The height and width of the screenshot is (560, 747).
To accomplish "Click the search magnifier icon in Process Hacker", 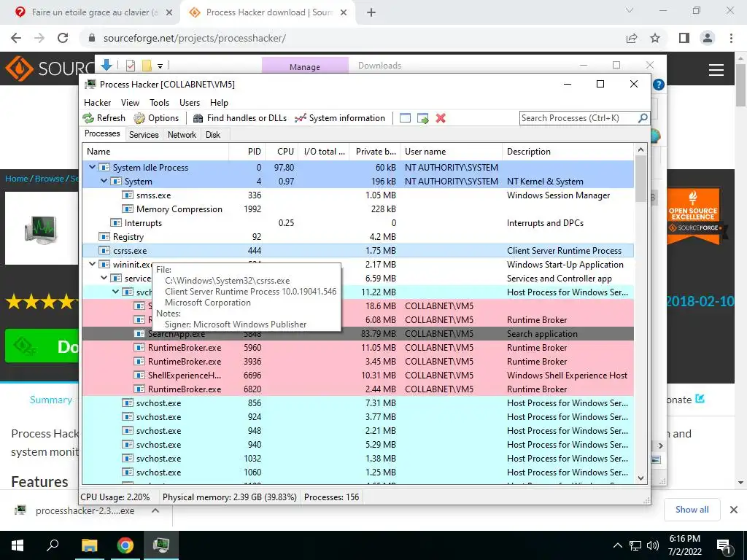I will 642,117.
